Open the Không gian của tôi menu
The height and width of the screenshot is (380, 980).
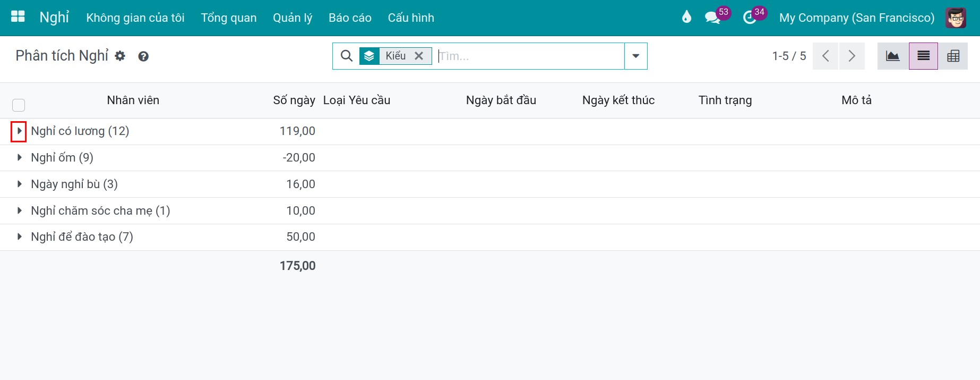click(135, 18)
